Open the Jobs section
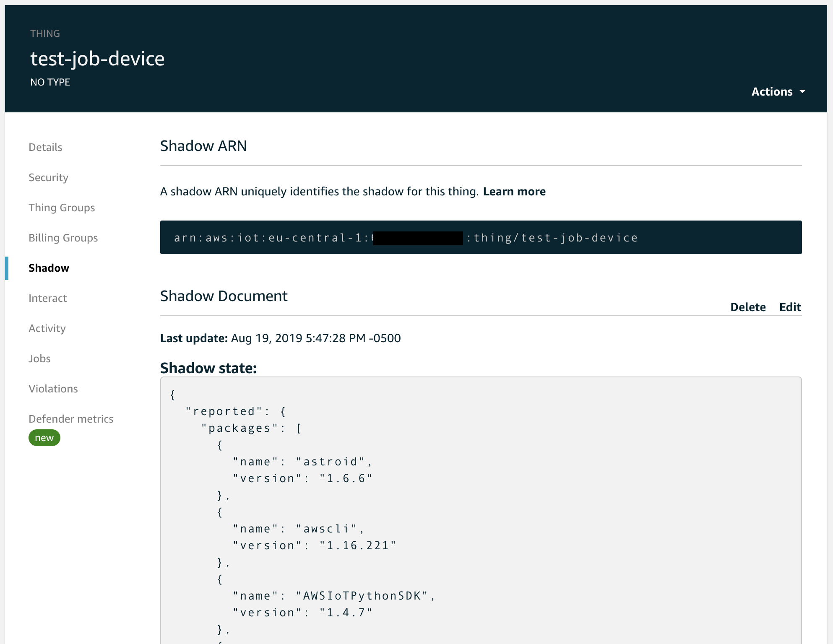This screenshot has height=644, width=833. pyautogui.click(x=39, y=358)
